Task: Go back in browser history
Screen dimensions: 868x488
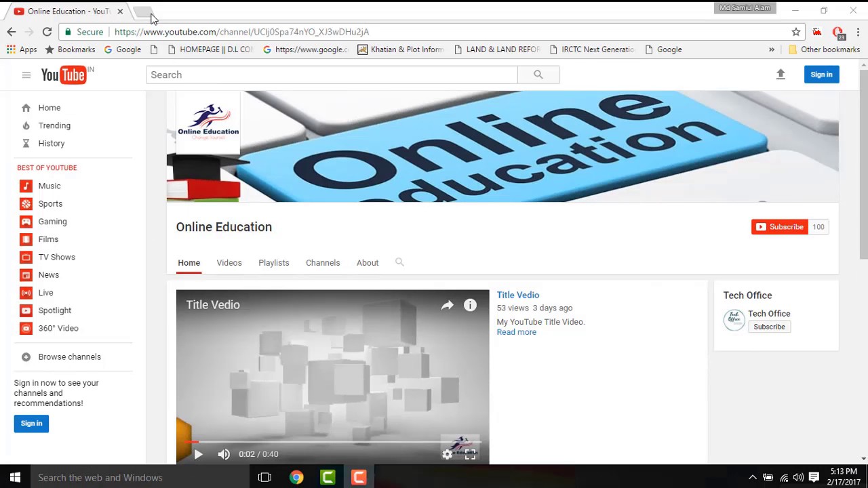Action: tap(12, 32)
